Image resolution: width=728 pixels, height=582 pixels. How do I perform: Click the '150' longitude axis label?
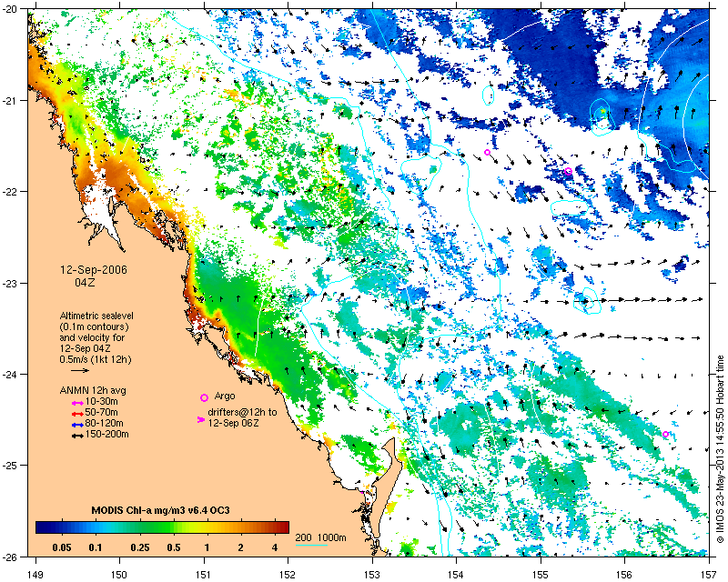tap(119, 575)
